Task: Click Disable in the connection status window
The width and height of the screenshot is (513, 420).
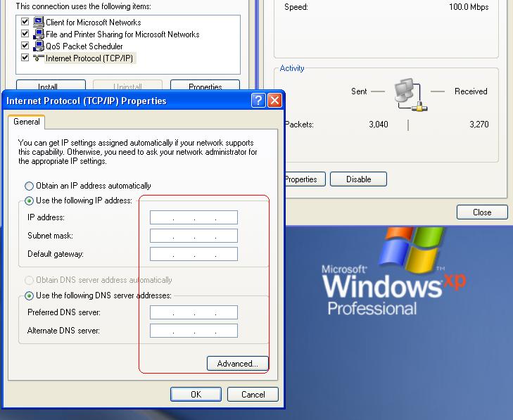Action: pos(359,179)
